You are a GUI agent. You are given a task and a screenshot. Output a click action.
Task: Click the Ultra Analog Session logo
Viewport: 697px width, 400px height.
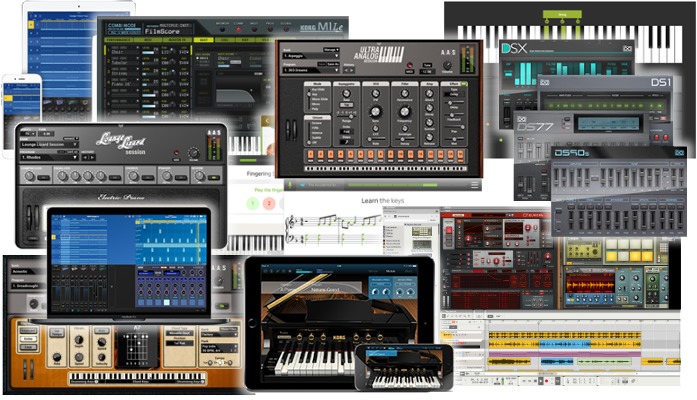380,55
